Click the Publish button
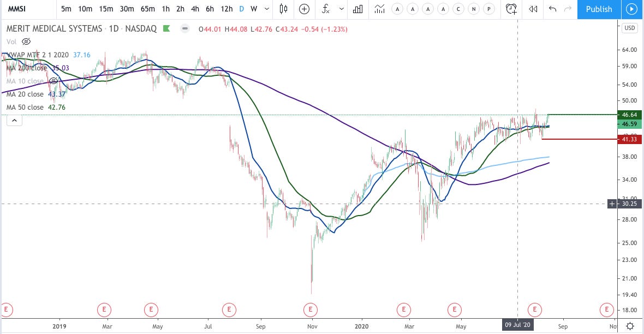 click(x=599, y=9)
